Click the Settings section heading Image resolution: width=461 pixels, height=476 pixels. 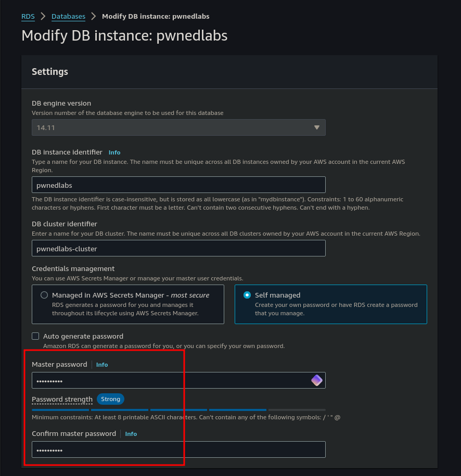[x=50, y=71]
